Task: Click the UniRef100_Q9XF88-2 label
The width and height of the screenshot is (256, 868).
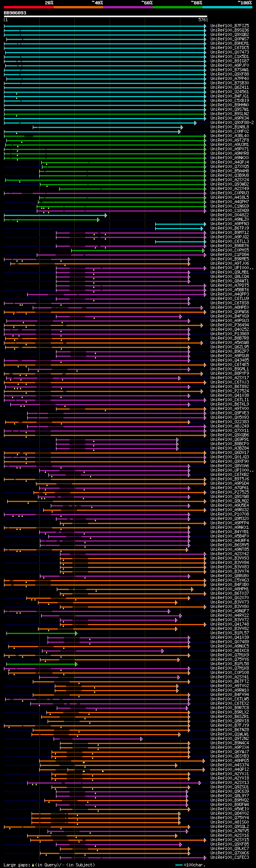Action: tap(232, 122)
